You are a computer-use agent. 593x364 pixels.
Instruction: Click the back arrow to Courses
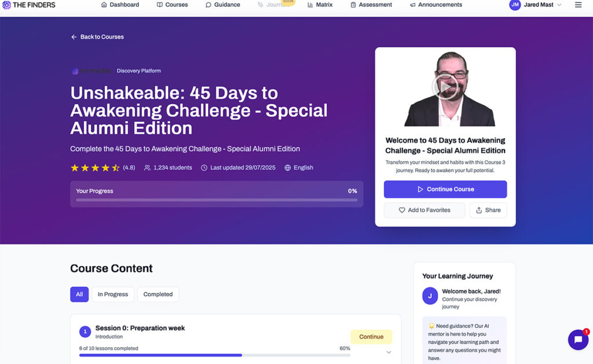pyautogui.click(x=74, y=37)
